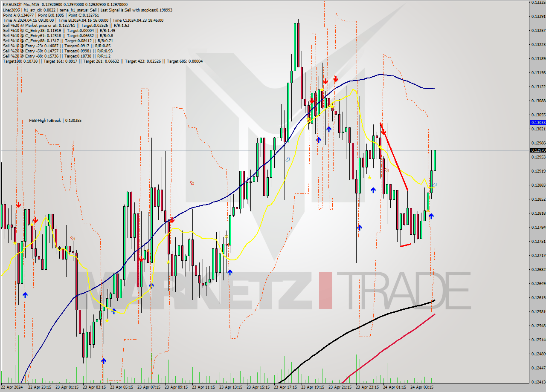Click price axis label 0.12581

[x=538, y=311]
